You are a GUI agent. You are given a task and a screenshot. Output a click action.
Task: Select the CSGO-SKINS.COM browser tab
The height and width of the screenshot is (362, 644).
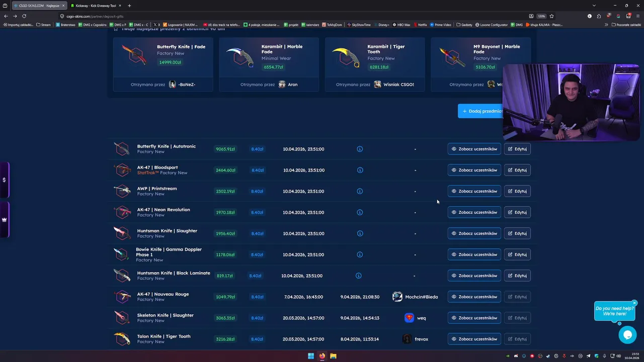tap(39, 6)
